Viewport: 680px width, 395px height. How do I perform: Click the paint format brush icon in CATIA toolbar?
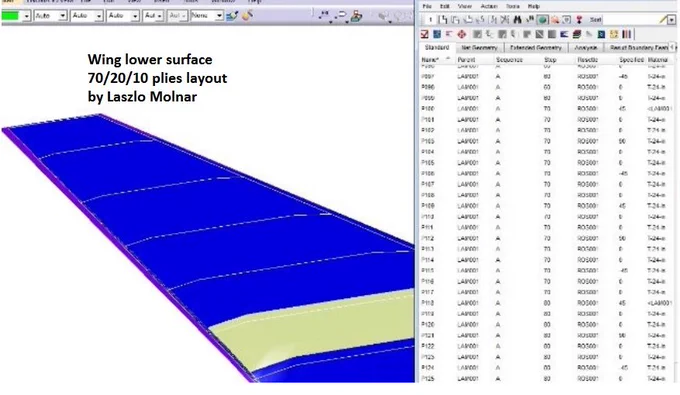click(x=232, y=16)
